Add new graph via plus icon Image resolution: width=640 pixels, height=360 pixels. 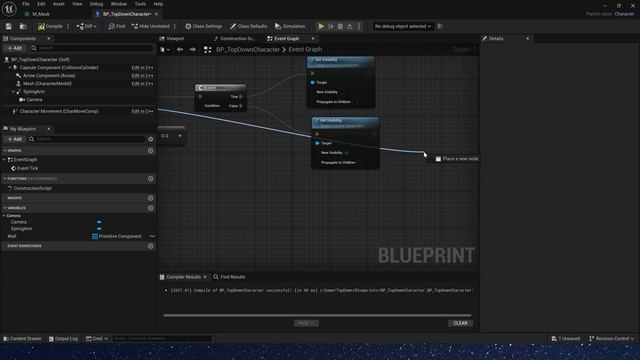pyautogui.click(x=151, y=151)
